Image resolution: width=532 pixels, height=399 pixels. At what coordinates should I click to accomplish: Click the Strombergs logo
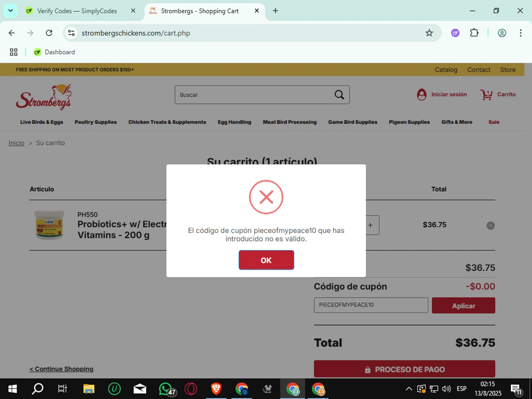pyautogui.click(x=44, y=96)
